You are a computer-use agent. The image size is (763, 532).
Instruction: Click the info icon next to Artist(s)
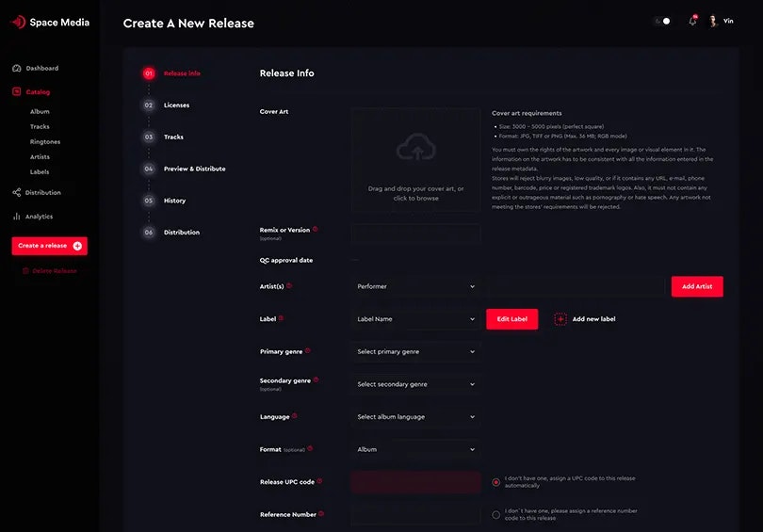[289, 285]
